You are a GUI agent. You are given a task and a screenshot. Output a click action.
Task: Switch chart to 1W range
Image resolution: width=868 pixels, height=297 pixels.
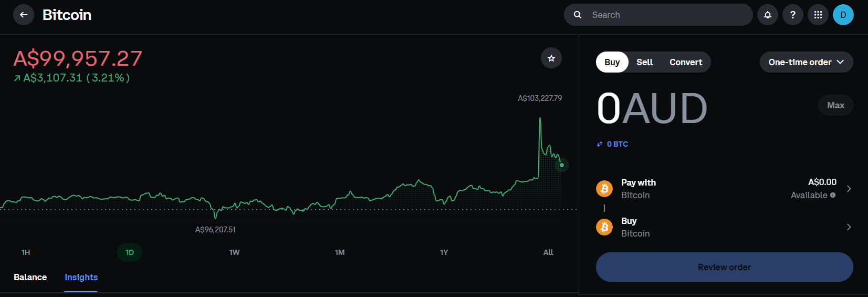234,252
